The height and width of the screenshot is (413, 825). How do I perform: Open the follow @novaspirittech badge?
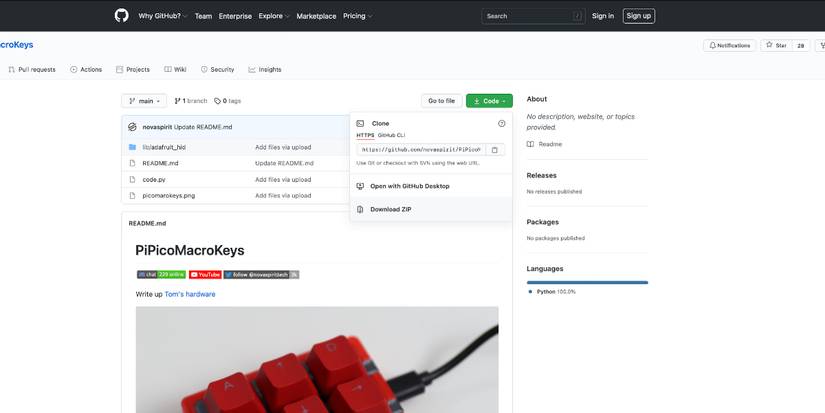coord(261,275)
